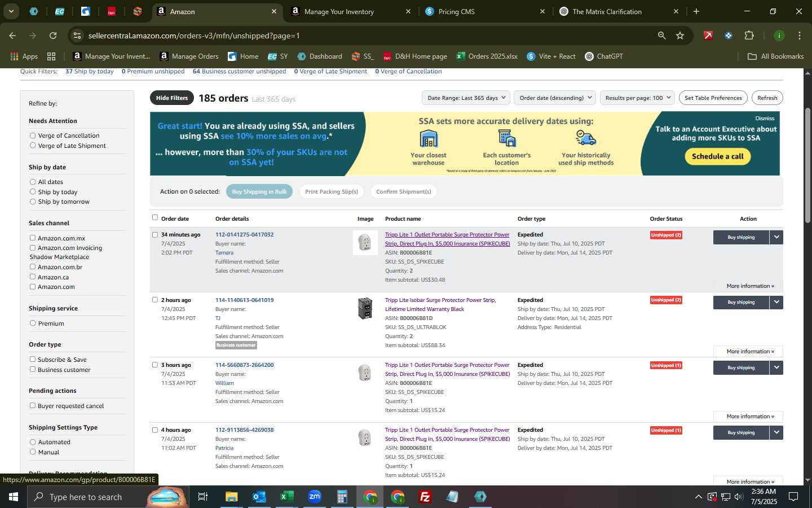Screen dimensions: 812x508
Task: Select Verge of Late Shipment radio filter
Action: (x=33, y=146)
